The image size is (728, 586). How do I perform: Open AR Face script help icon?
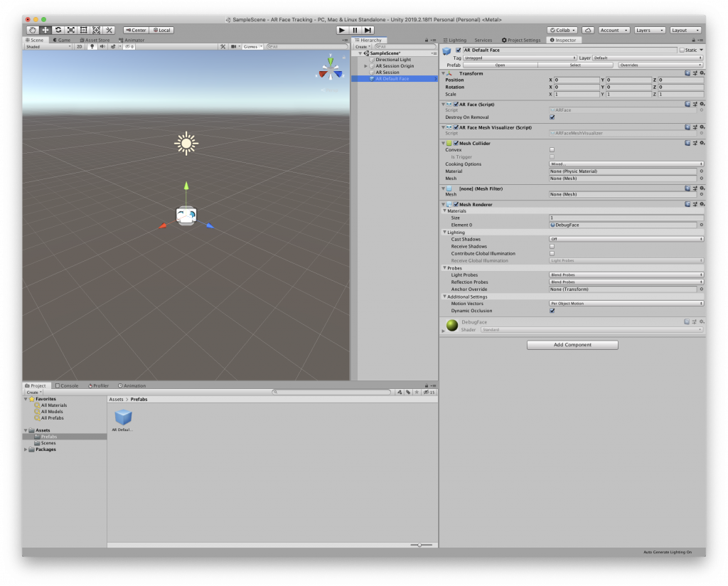[687, 104]
